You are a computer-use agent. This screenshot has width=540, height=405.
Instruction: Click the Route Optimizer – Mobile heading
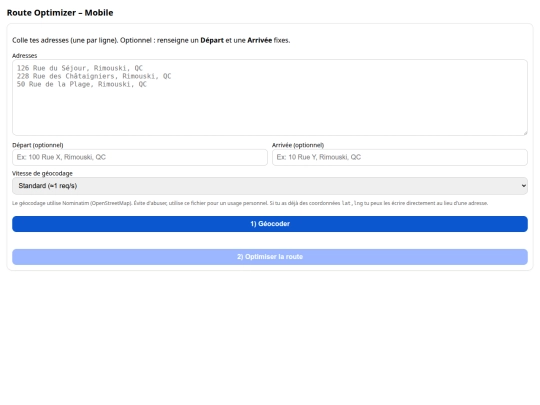(60, 13)
